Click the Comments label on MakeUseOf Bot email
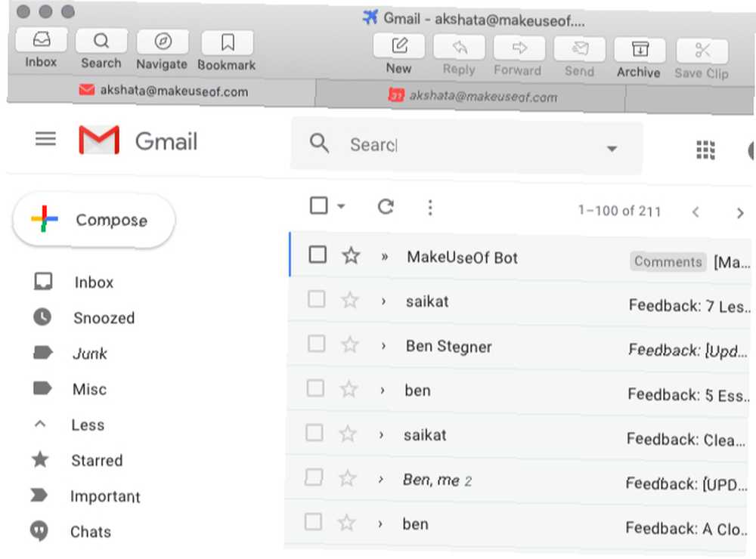This screenshot has height=559, width=756. 668,261
